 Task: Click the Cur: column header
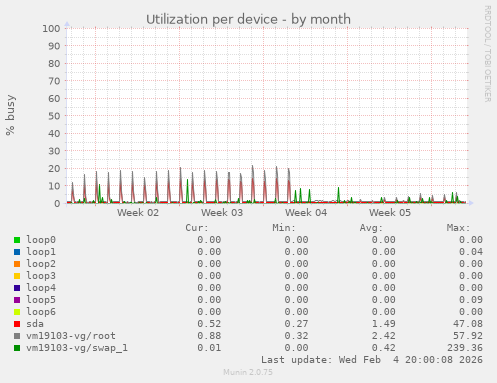pos(197,228)
